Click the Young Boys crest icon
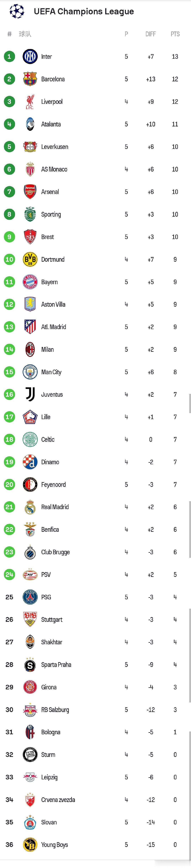The height and width of the screenshot is (868, 191). click(30, 845)
